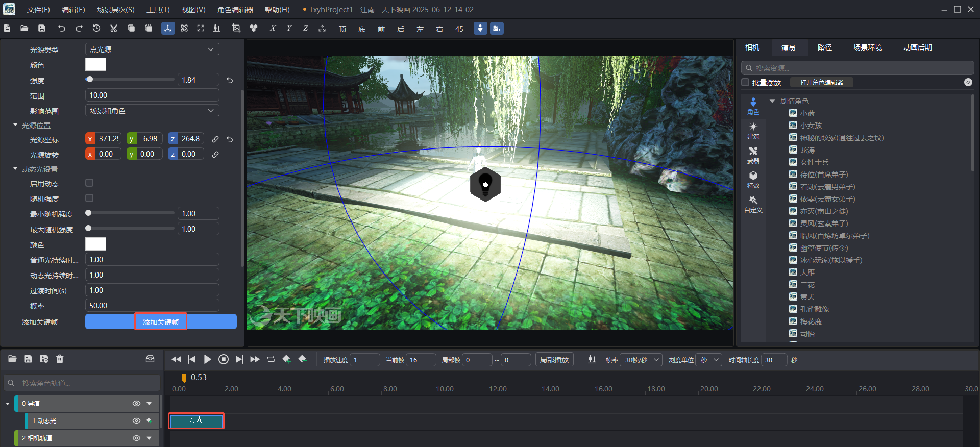The width and height of the screenshot is (980, 447).
Task: Open the 2 相机轨道 track dropdown arrow
Action: point(149,438)
